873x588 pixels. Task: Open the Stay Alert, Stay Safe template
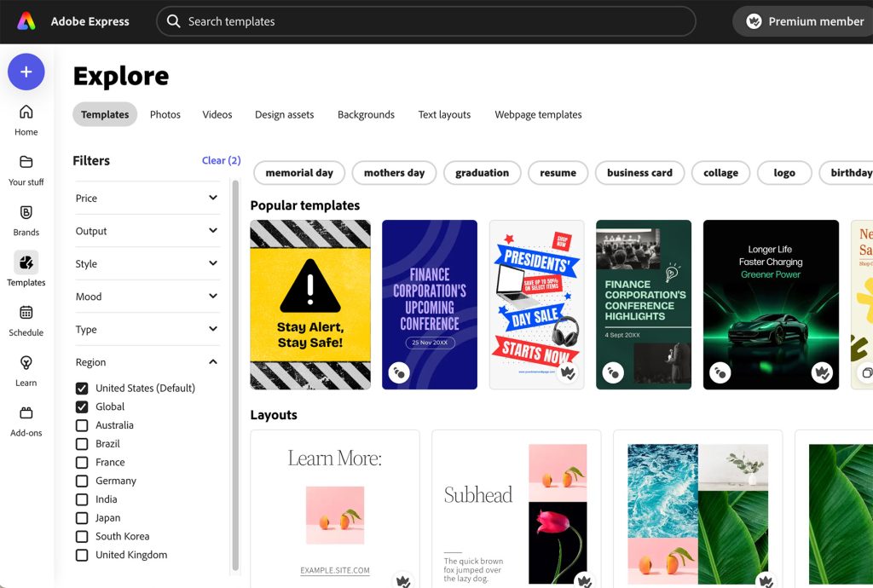tap(310, 305)
